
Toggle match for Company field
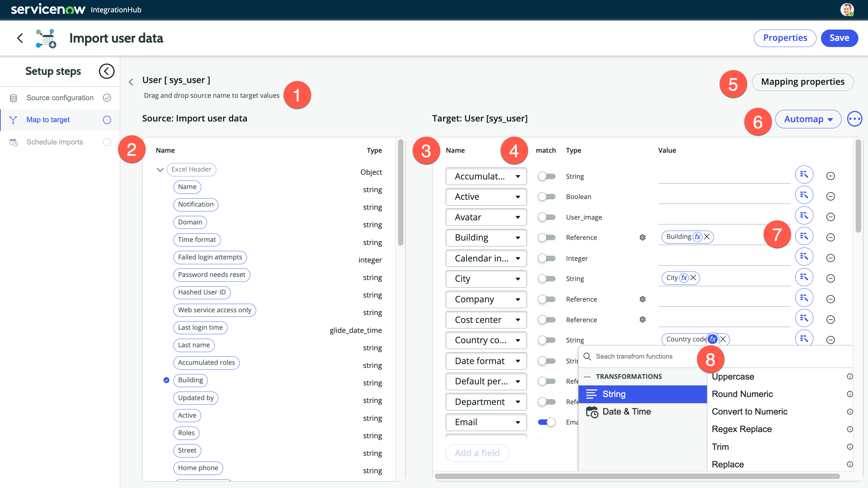coord(547,299)
